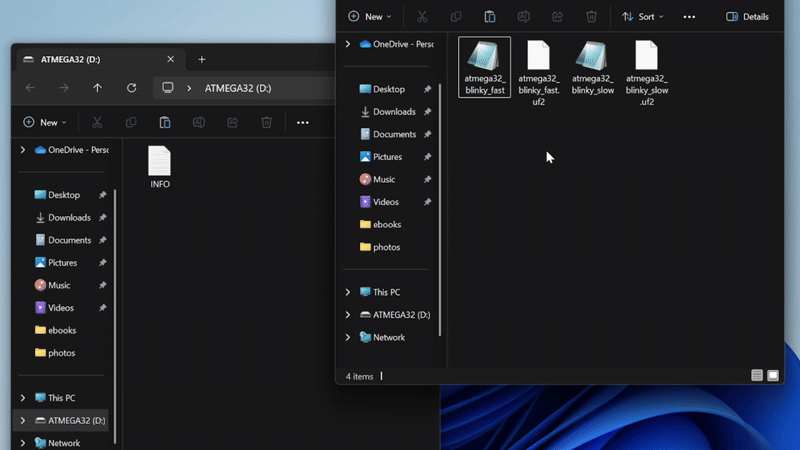Click Cut icon in front window toolbar
Image resolution: width=800 pixels, height=450 pixels.
pyautogui.click(x=422, y=17)
